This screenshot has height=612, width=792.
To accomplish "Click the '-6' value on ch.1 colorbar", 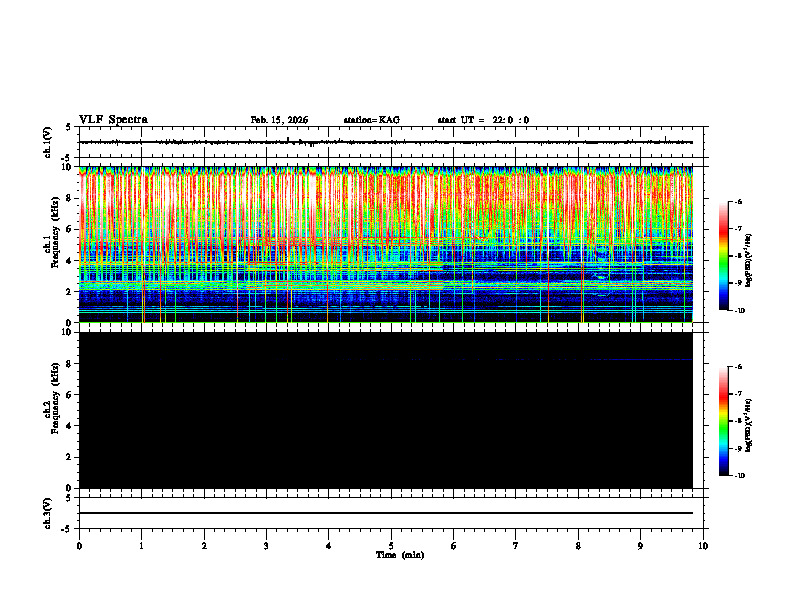I will click(737, 201).
